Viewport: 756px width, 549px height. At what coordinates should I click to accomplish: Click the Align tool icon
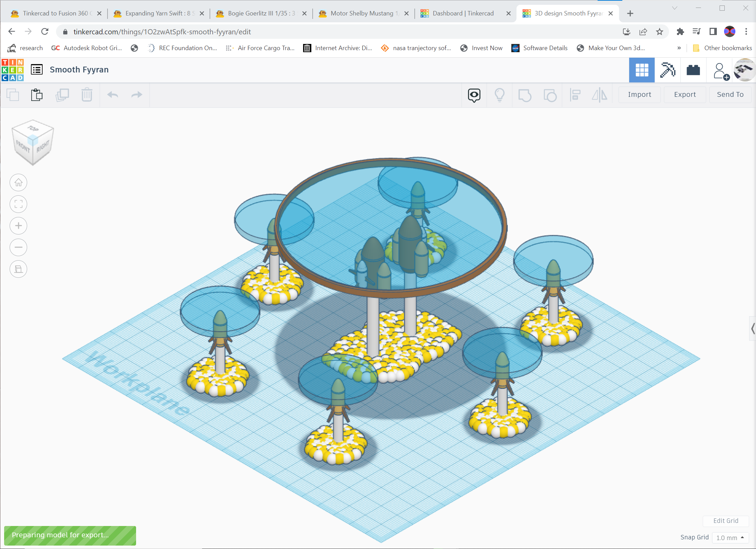coord(575,95)
